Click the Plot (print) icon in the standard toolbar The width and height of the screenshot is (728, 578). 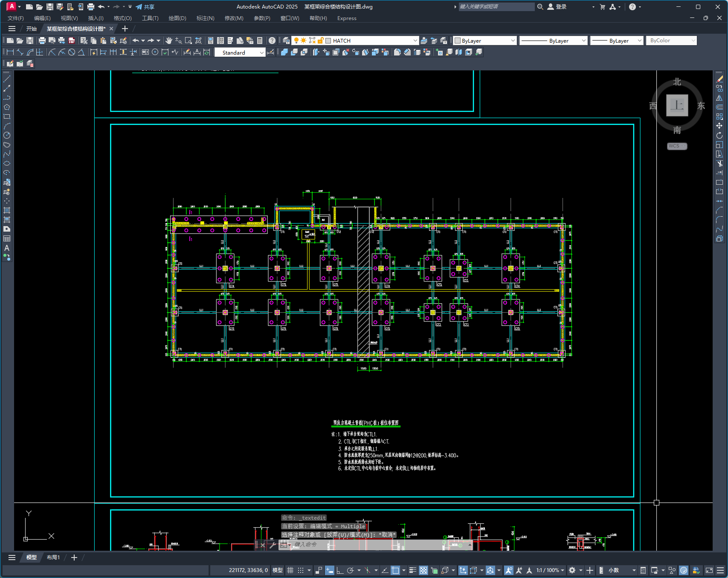pos(42,41)
